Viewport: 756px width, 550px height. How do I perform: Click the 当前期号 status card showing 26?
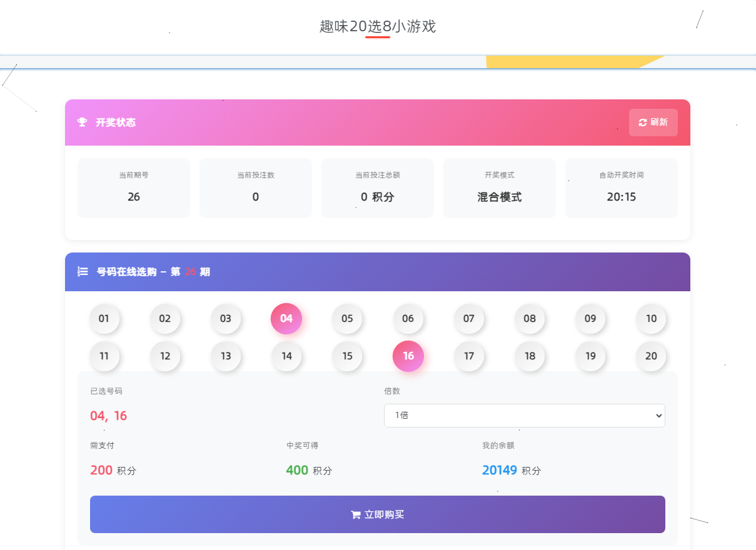point(133,188)
